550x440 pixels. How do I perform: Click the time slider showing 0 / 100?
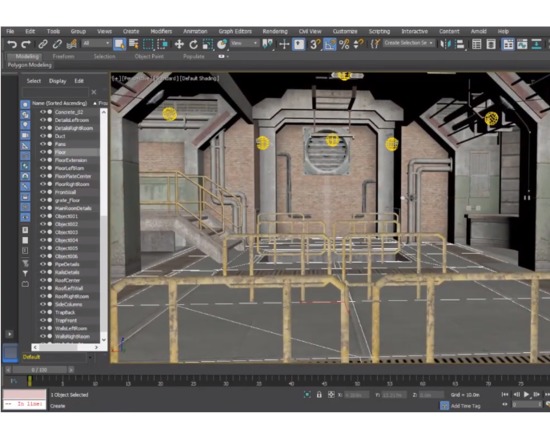tap(39, 370)
